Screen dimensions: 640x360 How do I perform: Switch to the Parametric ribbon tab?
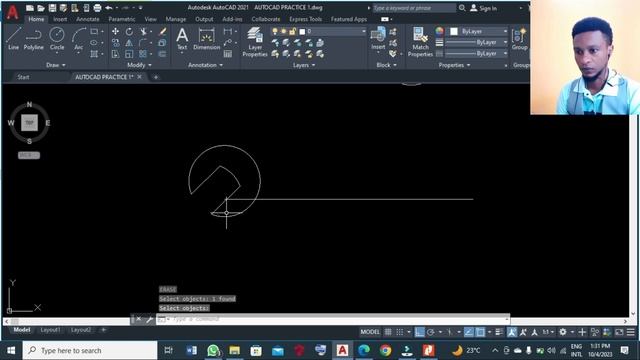pos(122,19)
